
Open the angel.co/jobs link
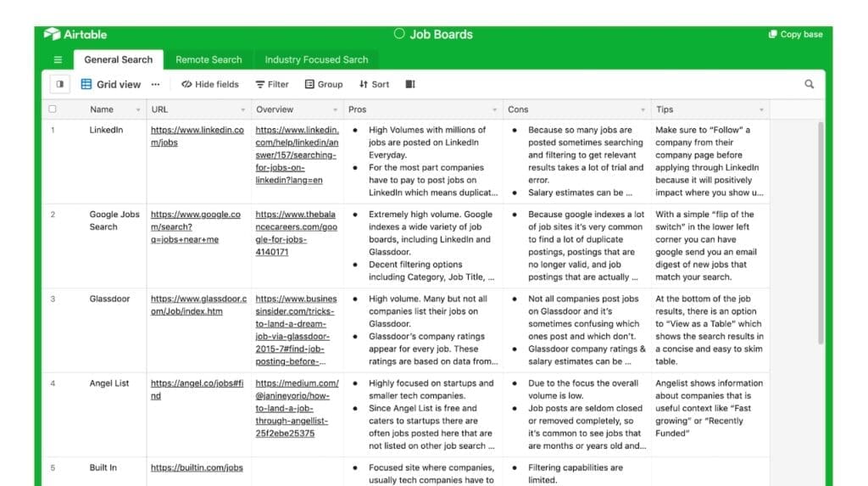[197, 389]
